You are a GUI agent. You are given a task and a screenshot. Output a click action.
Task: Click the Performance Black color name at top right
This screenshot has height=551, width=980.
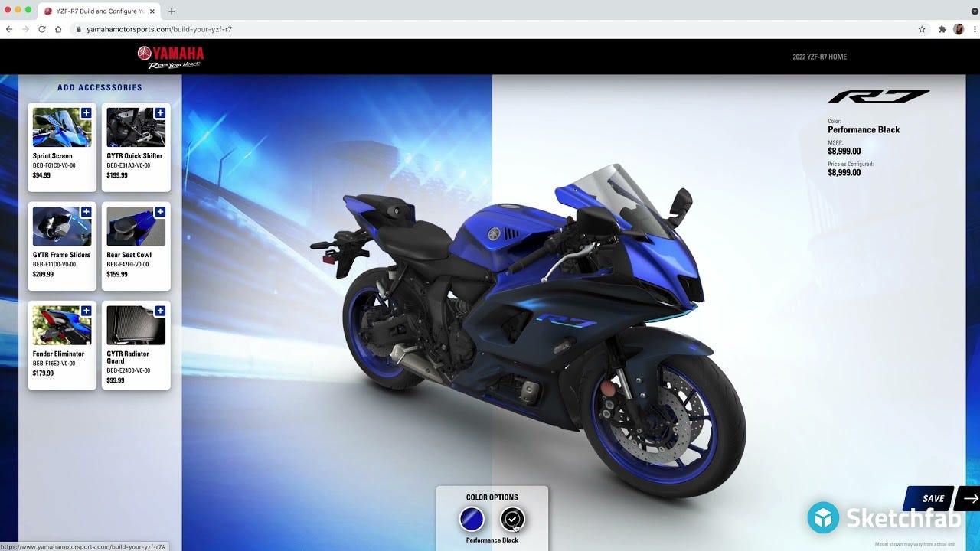tap(864, 130)
